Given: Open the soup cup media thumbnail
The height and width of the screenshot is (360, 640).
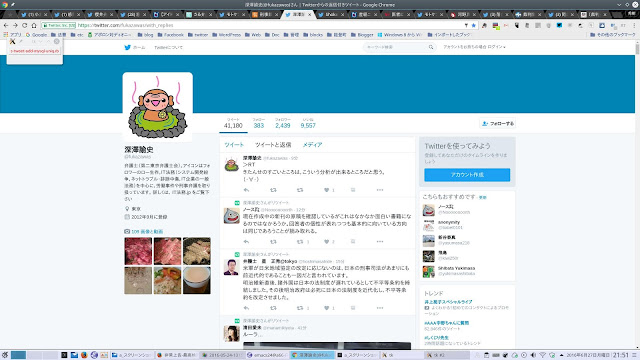Looking at the screenshot, I should (x=197, y=280).
